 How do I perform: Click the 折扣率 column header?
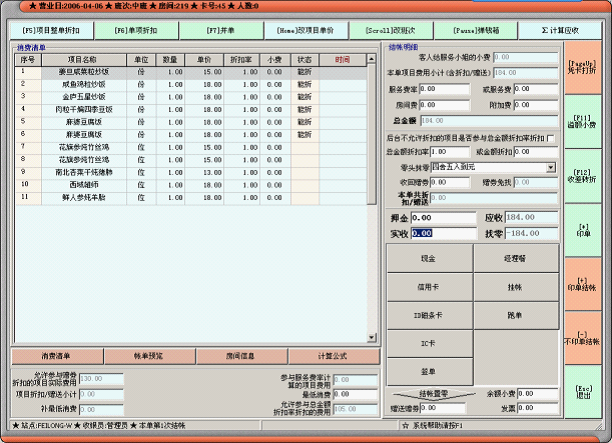241,60
